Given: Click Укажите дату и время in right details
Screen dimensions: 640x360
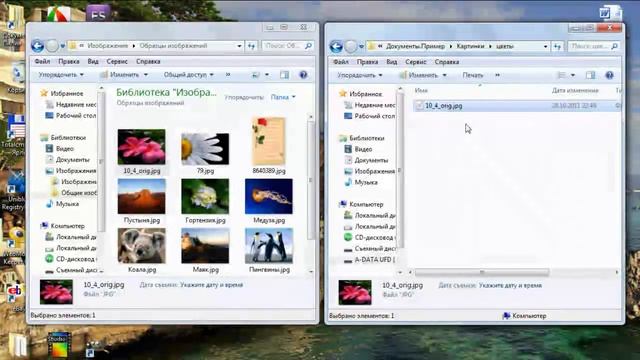Looking at the screenshot, I should click(510, 285).
